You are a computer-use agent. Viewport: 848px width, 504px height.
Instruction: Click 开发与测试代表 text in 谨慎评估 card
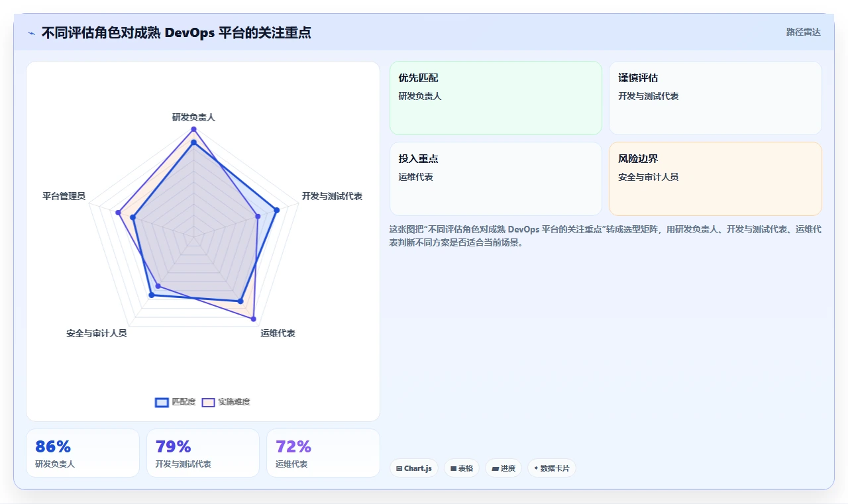[x=649, y=96]
